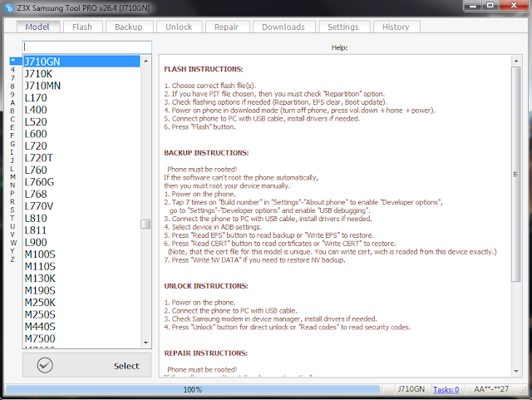Screen dimensions: 532x400
Task: Minimize the Z3X Samsung Tool window
Action: [473, 5]
